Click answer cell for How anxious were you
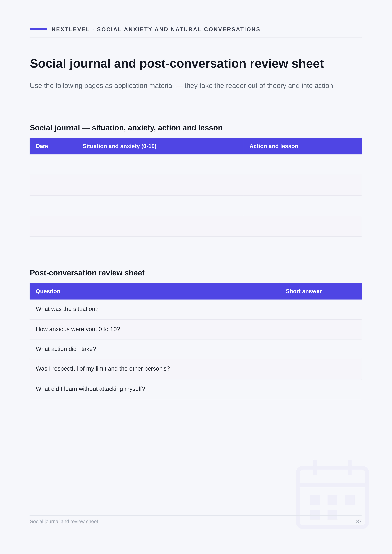The height and width of the screenshot is (554, 392). (321, 329)
